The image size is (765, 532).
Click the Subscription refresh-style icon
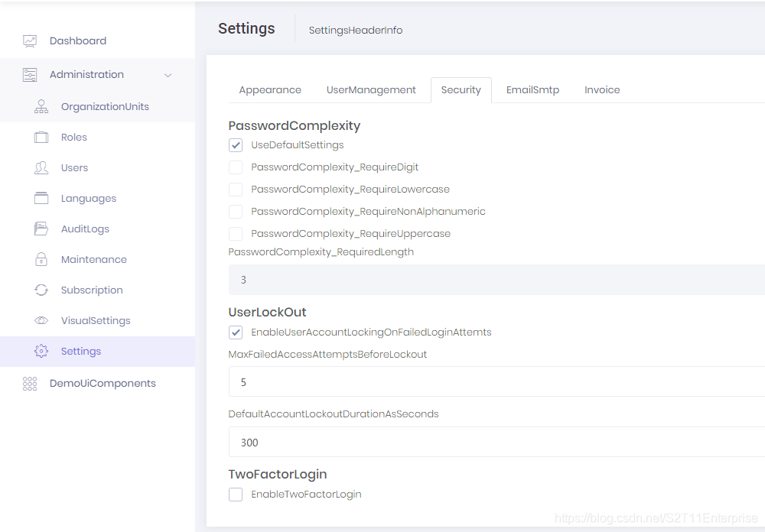click(42, 290)
